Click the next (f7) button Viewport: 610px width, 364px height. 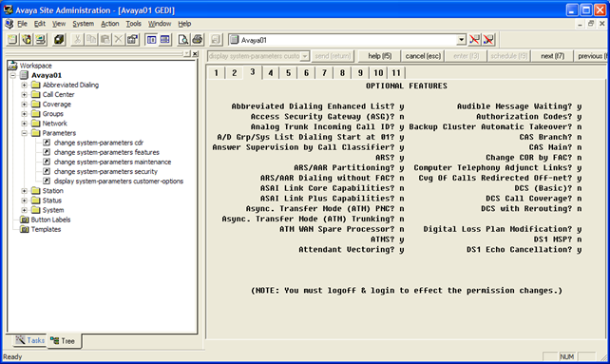pos(552,56)
